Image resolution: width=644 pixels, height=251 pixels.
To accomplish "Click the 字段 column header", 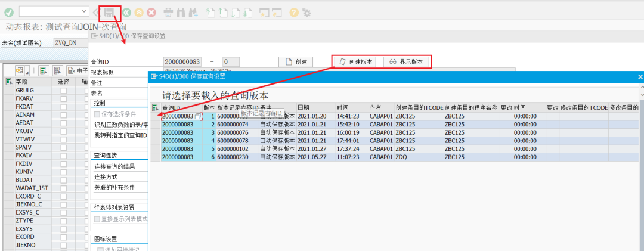I will (x=33, y=82).
